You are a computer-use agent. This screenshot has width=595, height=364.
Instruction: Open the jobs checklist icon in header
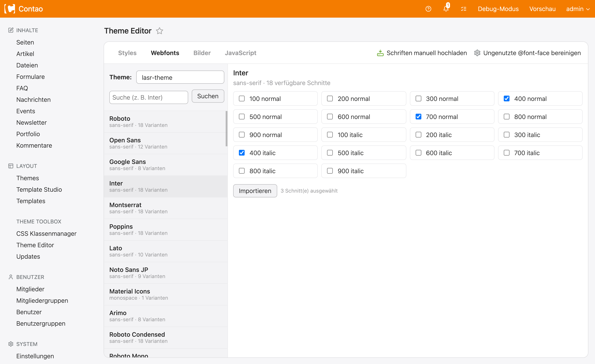coord(463,9)
